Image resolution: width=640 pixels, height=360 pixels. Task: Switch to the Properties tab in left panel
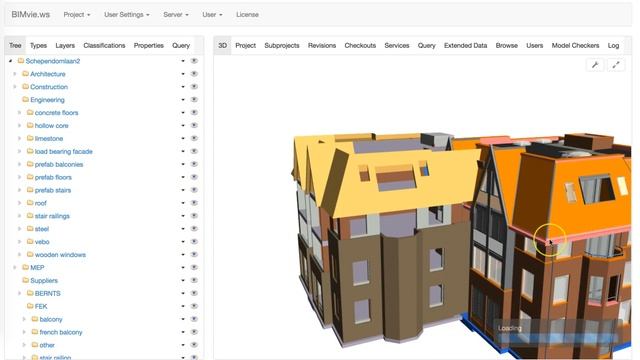point(149,45)
